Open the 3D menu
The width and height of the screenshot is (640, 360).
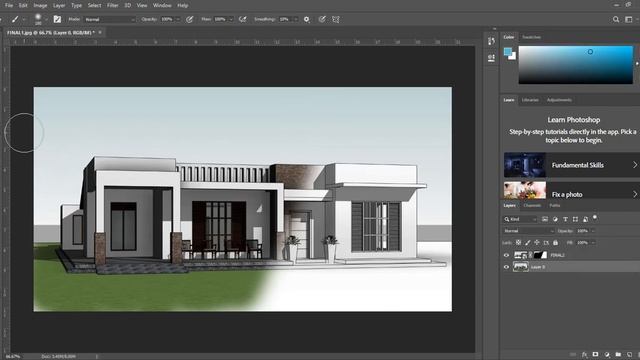(x=128, y=5)
